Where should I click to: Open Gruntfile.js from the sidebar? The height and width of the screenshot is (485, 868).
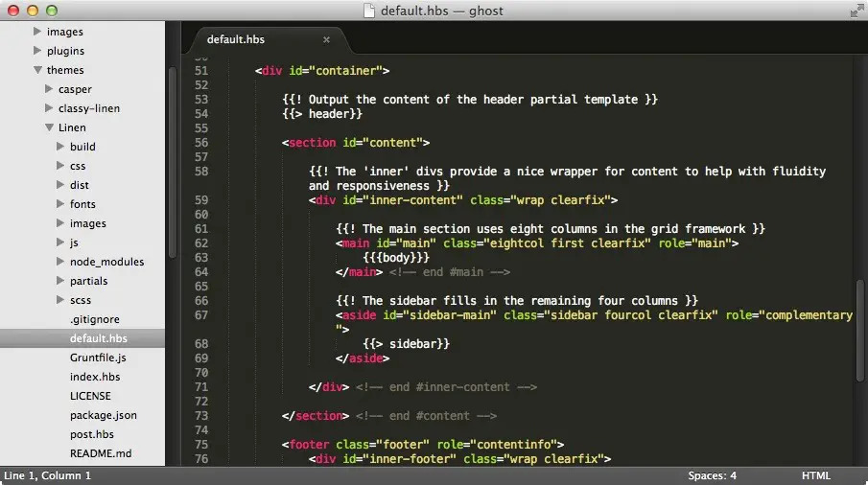pyautogui.click(x=98, y=358)
